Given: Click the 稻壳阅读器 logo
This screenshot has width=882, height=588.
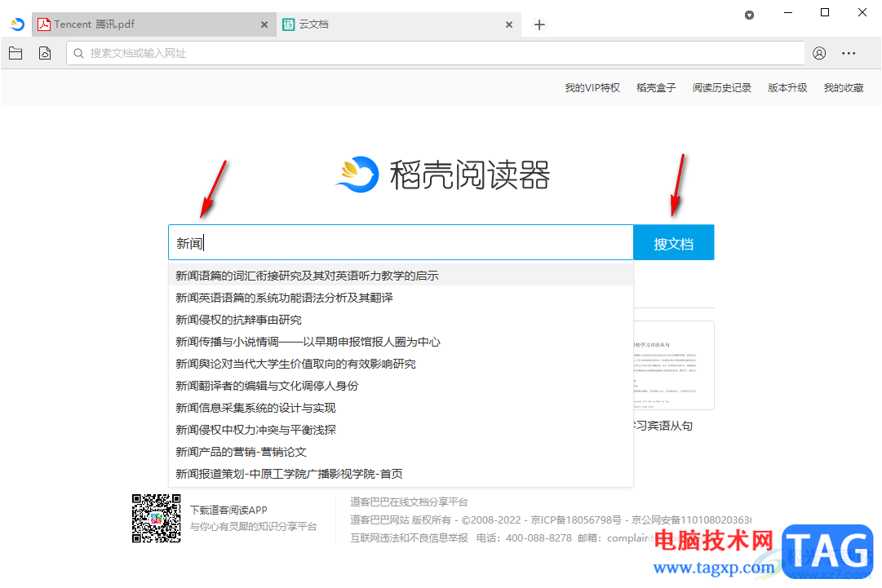Looking at the screenshot, I should click(x=442, y=175).
